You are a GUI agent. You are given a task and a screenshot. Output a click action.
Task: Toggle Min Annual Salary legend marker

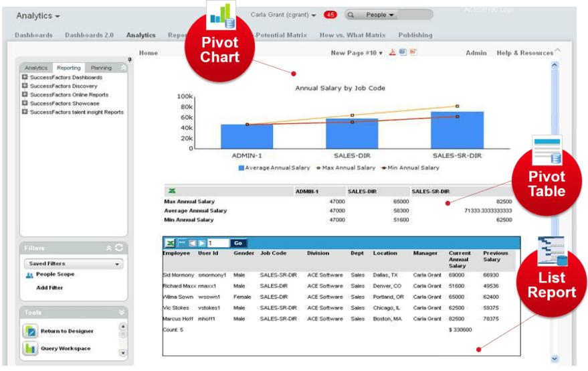383,168
